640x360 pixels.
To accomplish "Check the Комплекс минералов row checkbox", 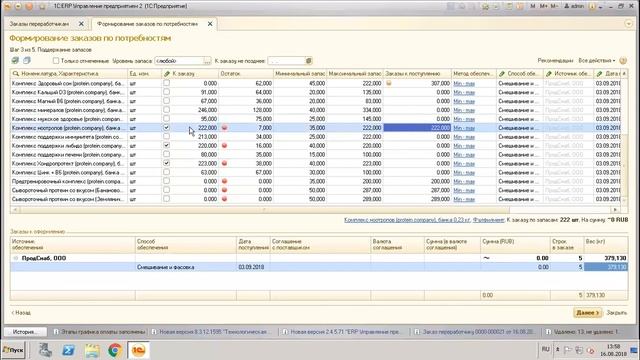I will tap(167, 110).
